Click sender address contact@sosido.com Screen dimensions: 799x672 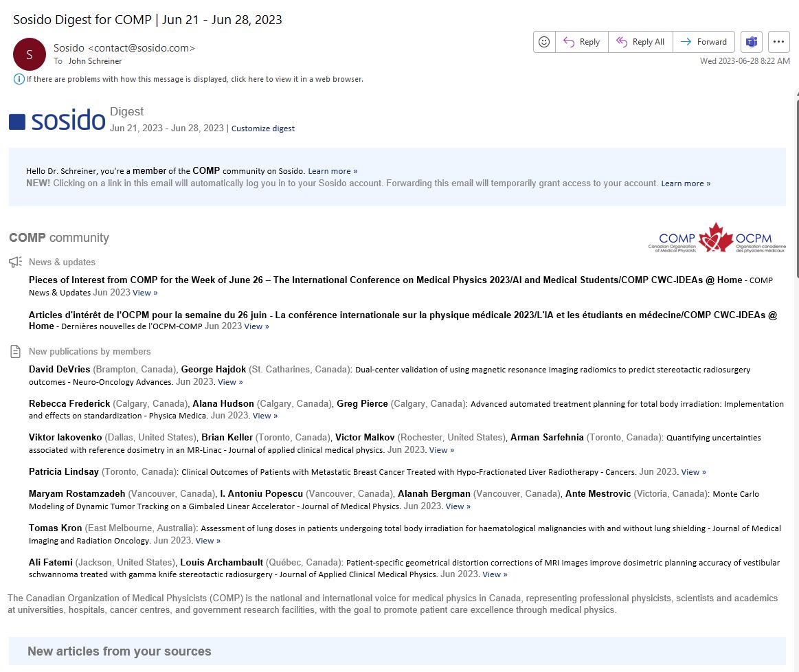click(x=141, y=48)
